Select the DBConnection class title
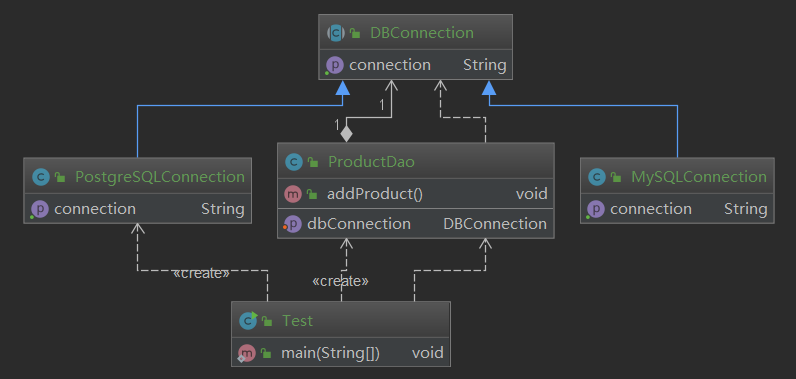This screenshot has height=379, width=796. 422,33
